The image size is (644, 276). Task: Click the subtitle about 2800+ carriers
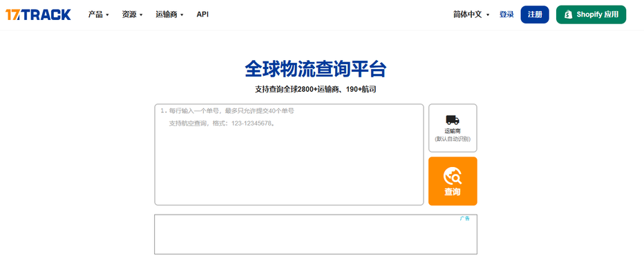(x=315, y=89)
